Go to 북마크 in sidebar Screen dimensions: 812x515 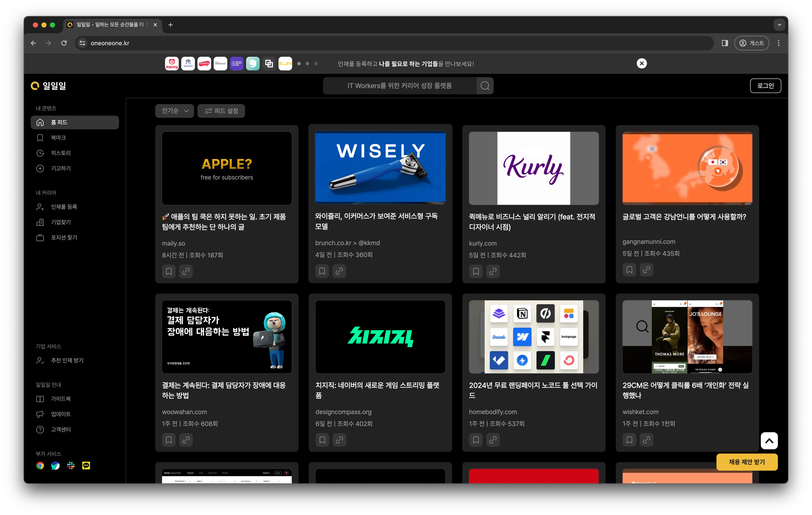(x=58, y=138)
